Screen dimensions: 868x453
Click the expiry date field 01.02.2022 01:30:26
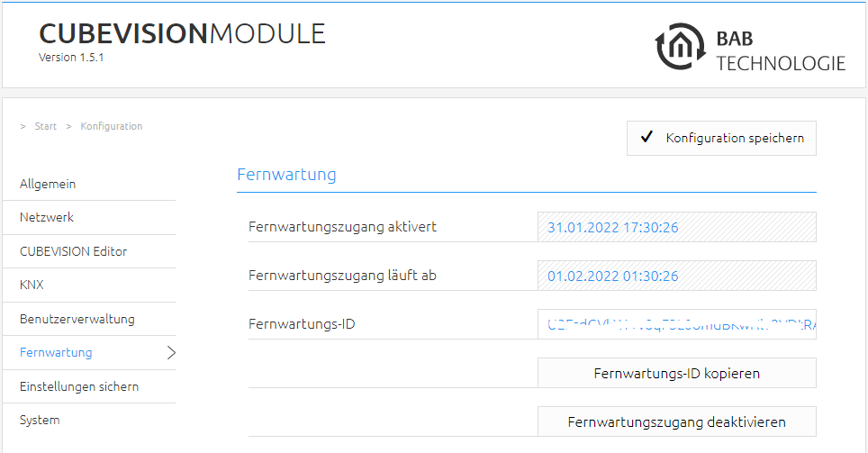tap(676, 276)
